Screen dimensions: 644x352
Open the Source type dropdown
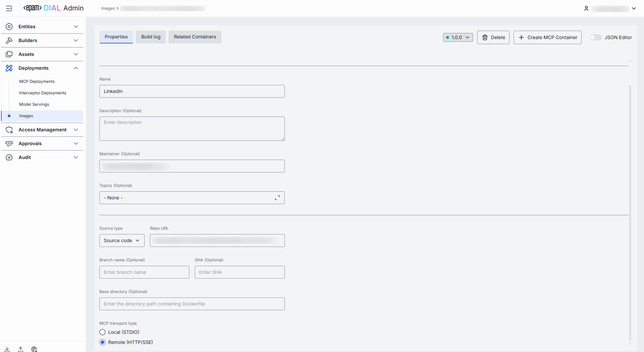(x=122, y=241)
